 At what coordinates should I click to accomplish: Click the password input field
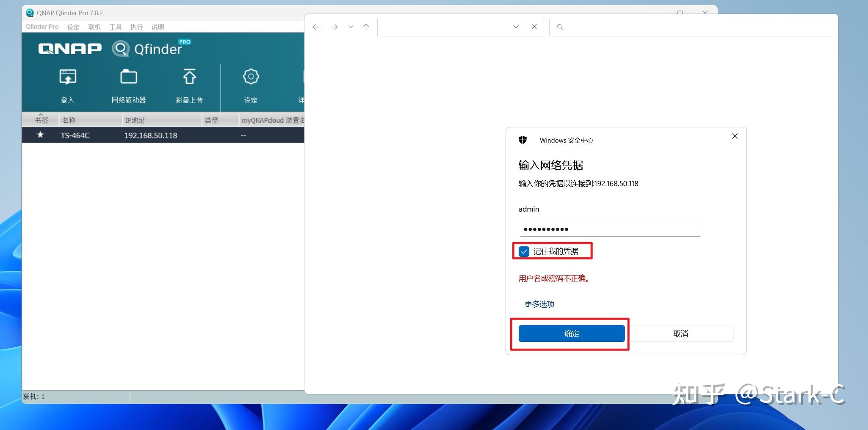point(610,228)
